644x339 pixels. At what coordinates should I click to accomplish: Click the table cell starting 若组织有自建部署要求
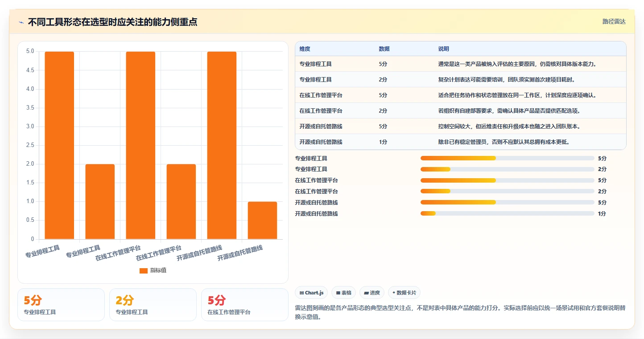tap(530, 111)
